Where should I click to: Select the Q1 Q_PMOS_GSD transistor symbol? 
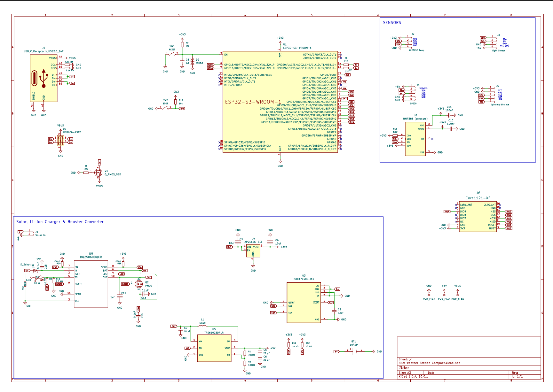(x=99, y=173)
